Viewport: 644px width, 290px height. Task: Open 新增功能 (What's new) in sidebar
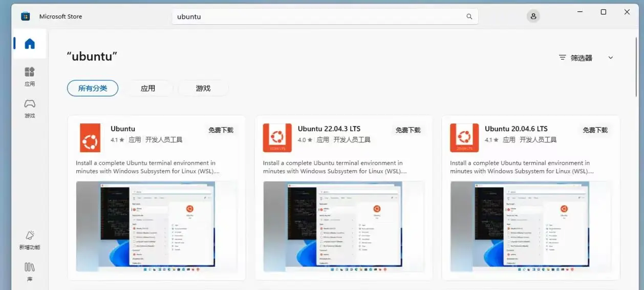(x=30, y=240)
